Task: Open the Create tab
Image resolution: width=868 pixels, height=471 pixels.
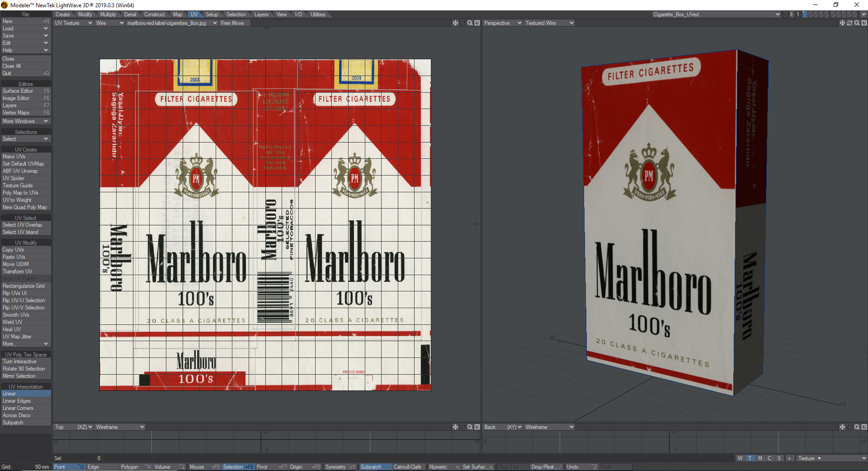Action: (x=63, y=14)
